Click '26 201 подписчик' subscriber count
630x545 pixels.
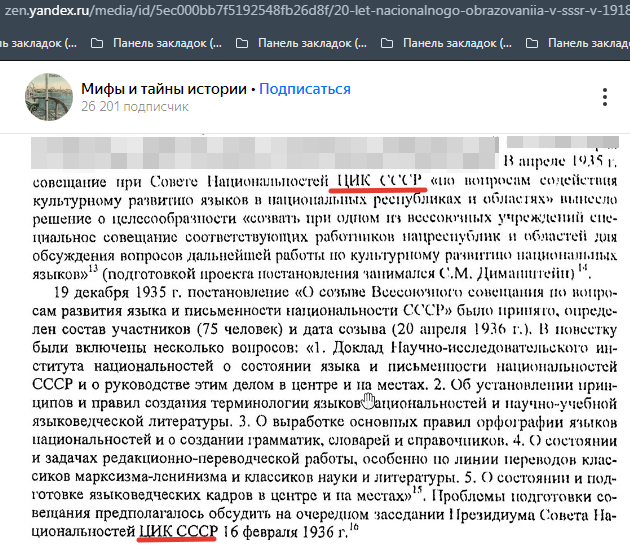tap(135, 107)
